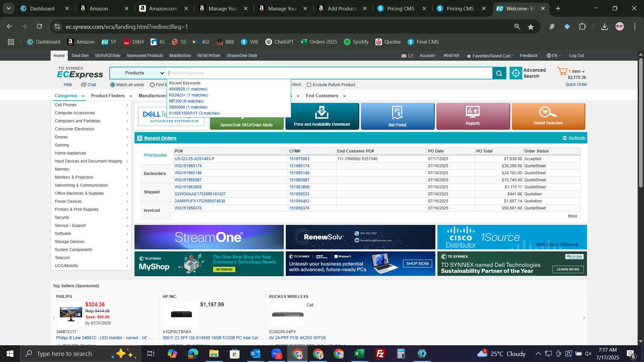
Task: Select the Find radio button
Action: [152, 85]
